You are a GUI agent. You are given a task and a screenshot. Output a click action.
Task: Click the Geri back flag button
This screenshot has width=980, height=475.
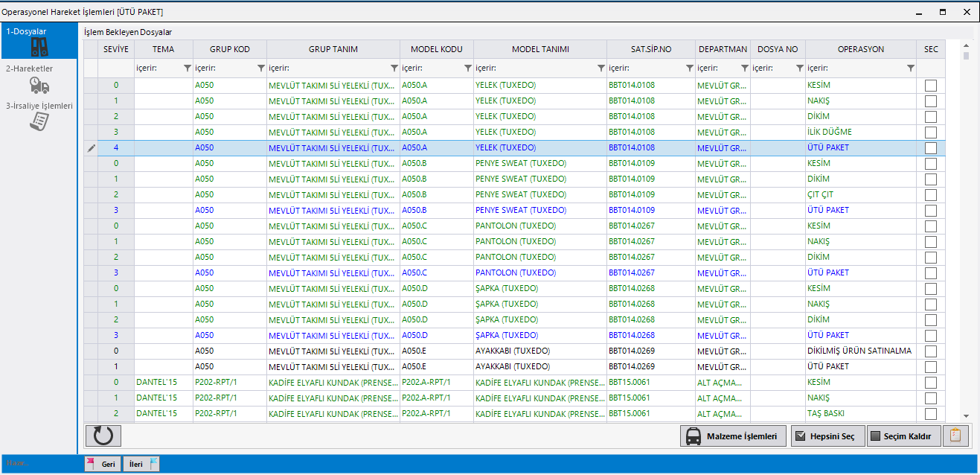point(101,464)
